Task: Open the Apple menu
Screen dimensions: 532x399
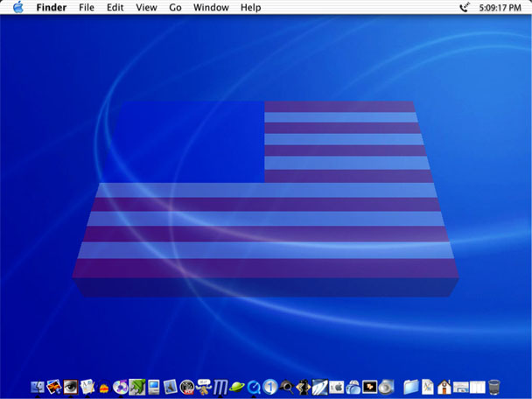Action: [x=18, y=7]
